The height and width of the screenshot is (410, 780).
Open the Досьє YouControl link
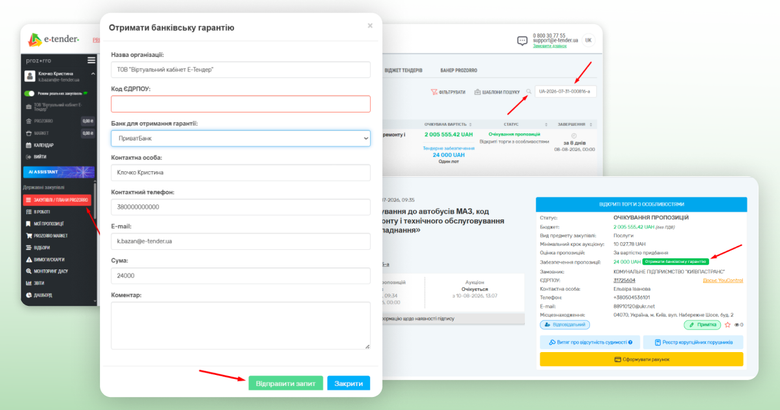[x=723, y=281]
